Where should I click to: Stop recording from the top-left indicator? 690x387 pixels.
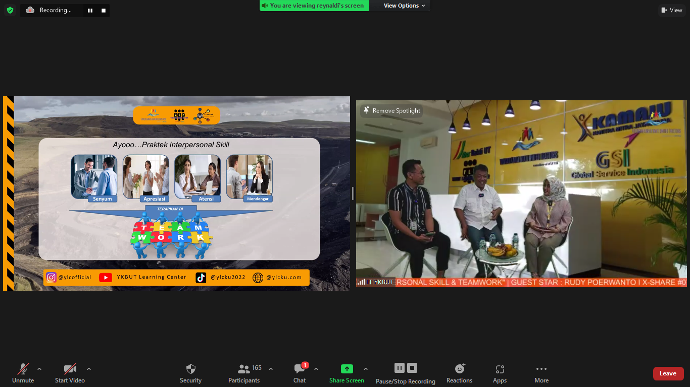point(104,11)
